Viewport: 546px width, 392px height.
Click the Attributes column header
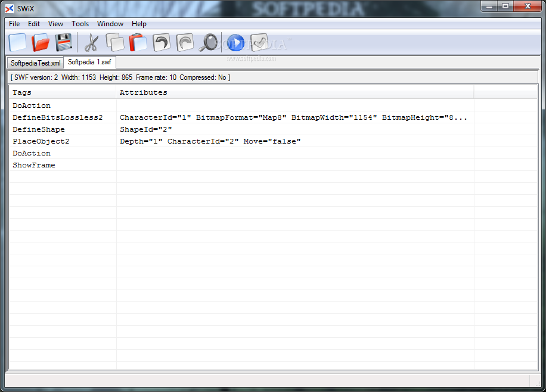point(295,92)
